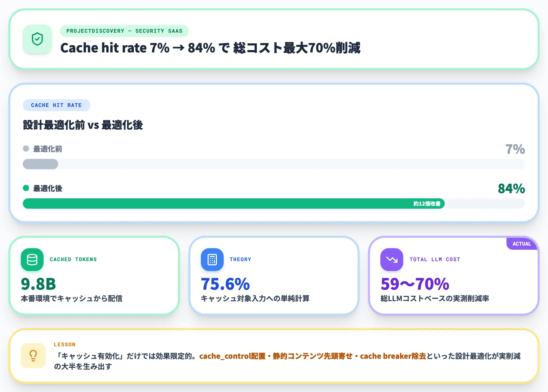Click the heading 設計最適化前 vs 最適化後
Image resolution: width=548 pixels, height=392 pixels.
tap(83, 125)
